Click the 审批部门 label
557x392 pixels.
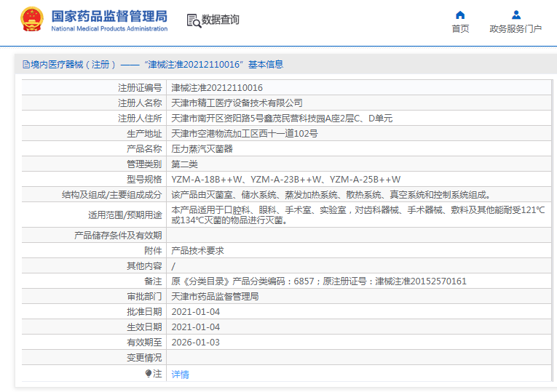pos(144,296)
